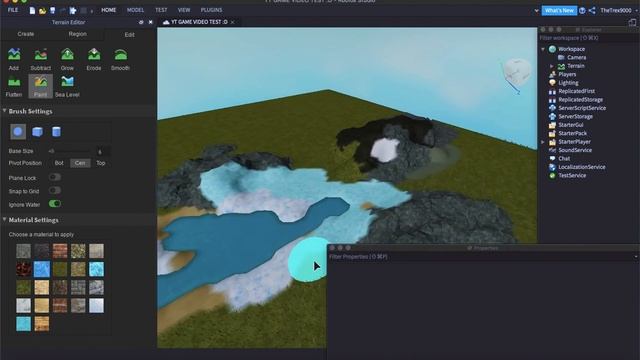Collapse the Material Settings section

(4, 220)
